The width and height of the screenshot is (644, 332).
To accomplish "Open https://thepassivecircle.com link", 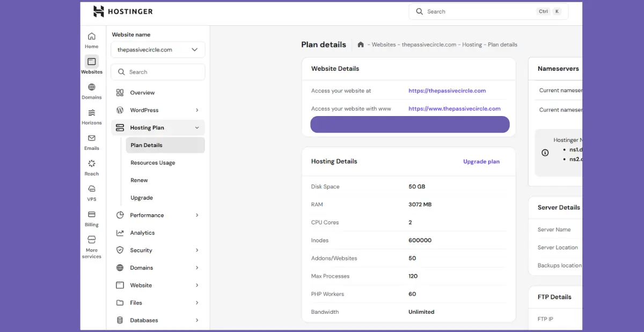I will click(x=447, y=90).
